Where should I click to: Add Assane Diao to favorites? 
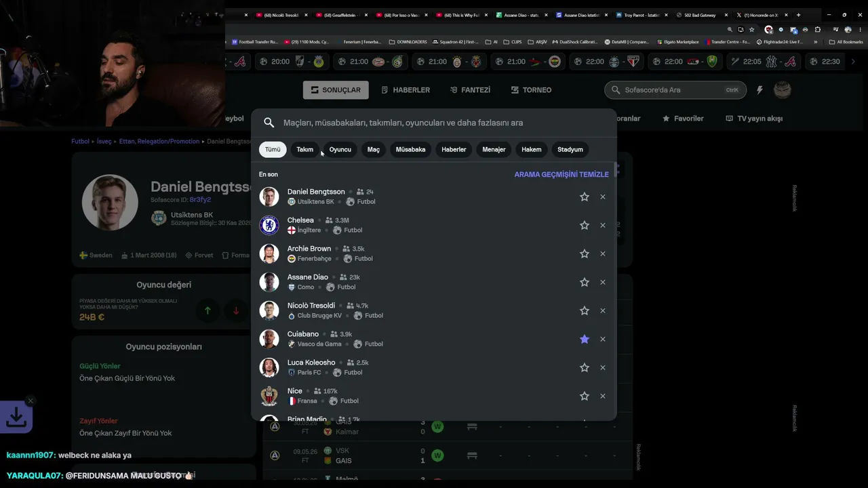point(585,282)
